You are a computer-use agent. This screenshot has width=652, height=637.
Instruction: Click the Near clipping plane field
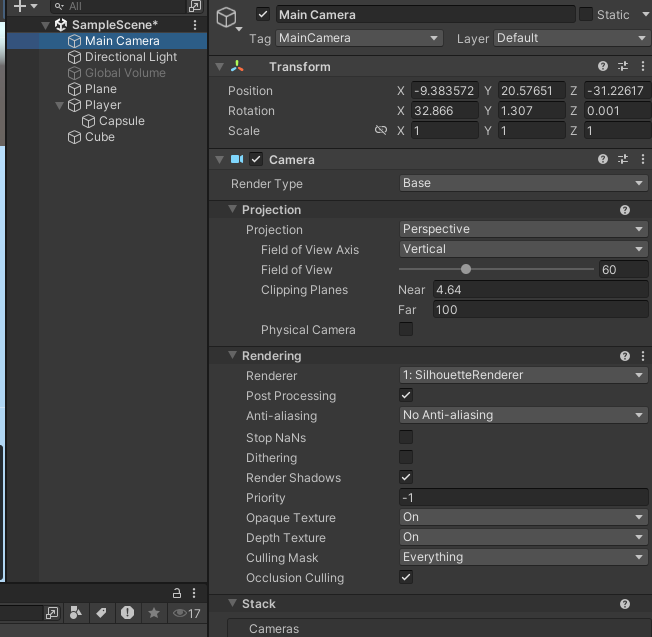coord(541,289)
